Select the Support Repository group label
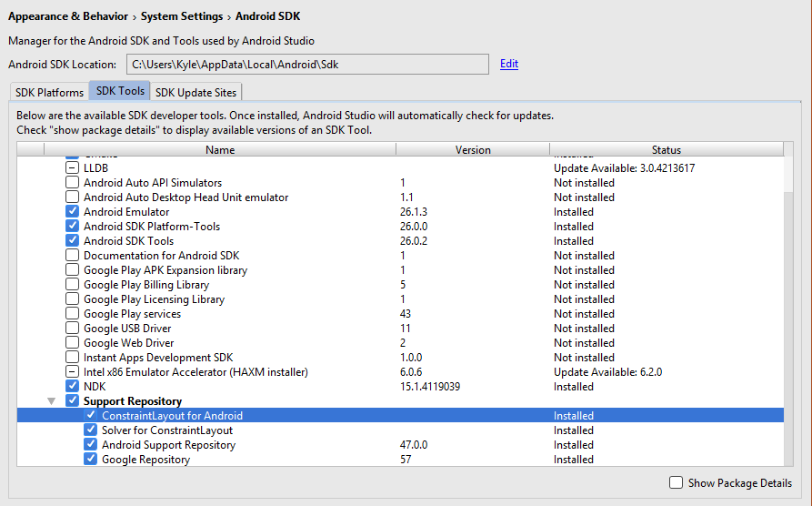Screen dimensions: 812x506 [x=133, y=401]
